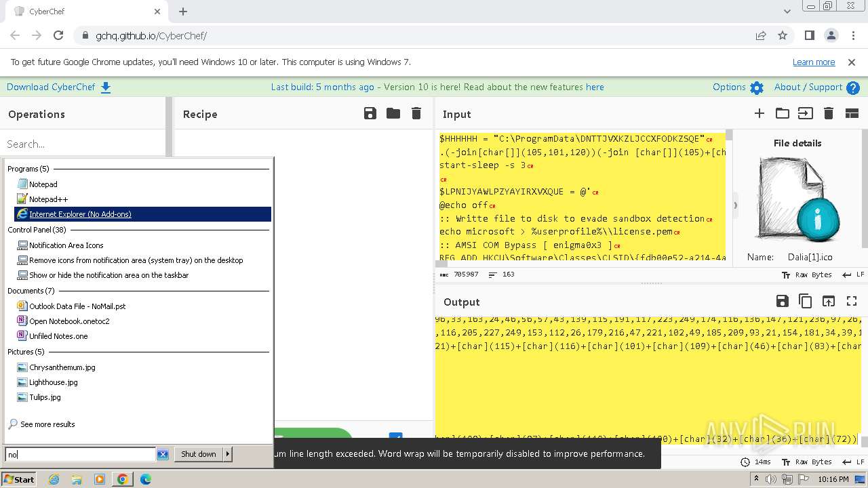Click the Shut down button
The image size is (868, 488).
tap(199, 454)
